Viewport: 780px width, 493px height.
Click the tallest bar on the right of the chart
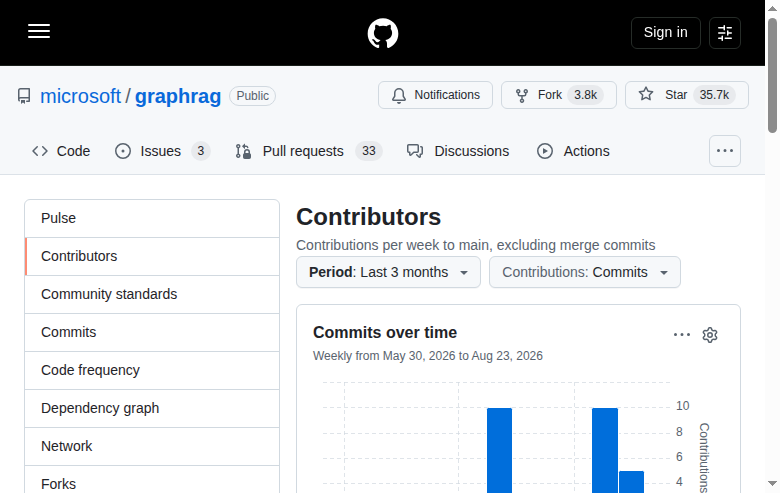[605, 450]
